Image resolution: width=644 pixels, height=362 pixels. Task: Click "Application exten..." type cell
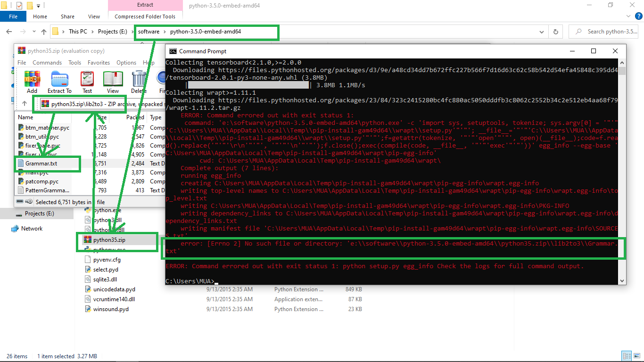(299, 299)
